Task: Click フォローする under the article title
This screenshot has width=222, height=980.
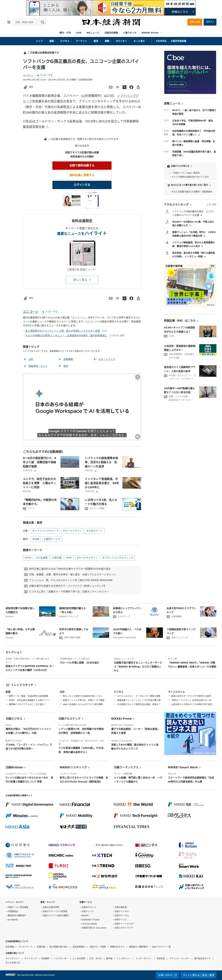Action: (x=45, y=75)
